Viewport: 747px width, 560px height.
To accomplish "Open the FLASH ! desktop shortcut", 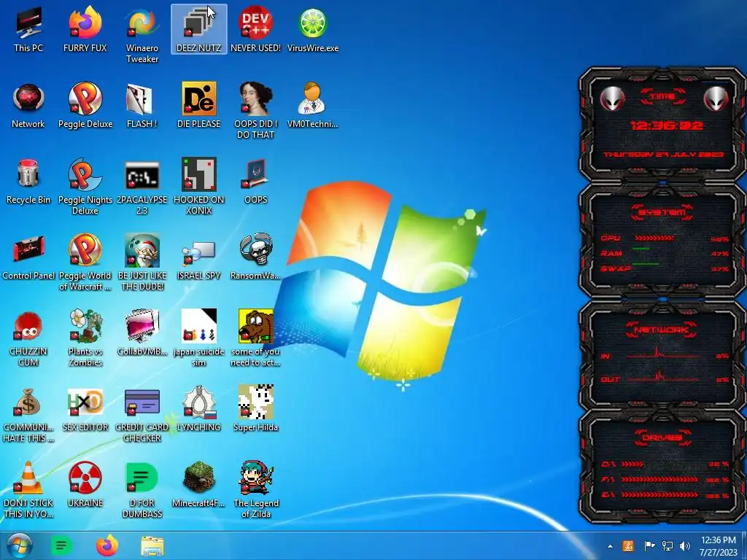I will click(x=142, y=105).
